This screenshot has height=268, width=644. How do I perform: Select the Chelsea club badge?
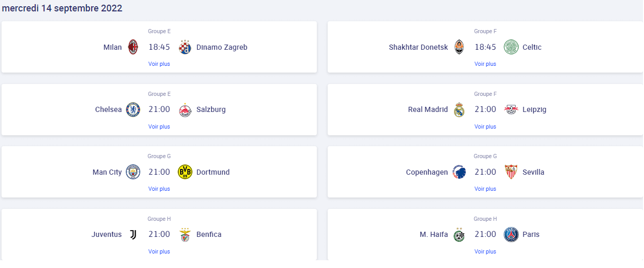[x=133, y=109]
